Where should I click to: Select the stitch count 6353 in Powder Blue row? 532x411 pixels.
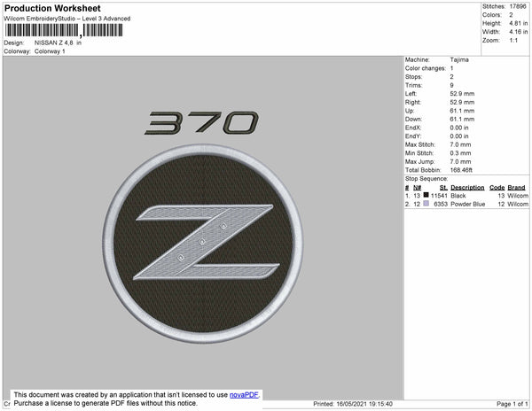tap(441, 204)
